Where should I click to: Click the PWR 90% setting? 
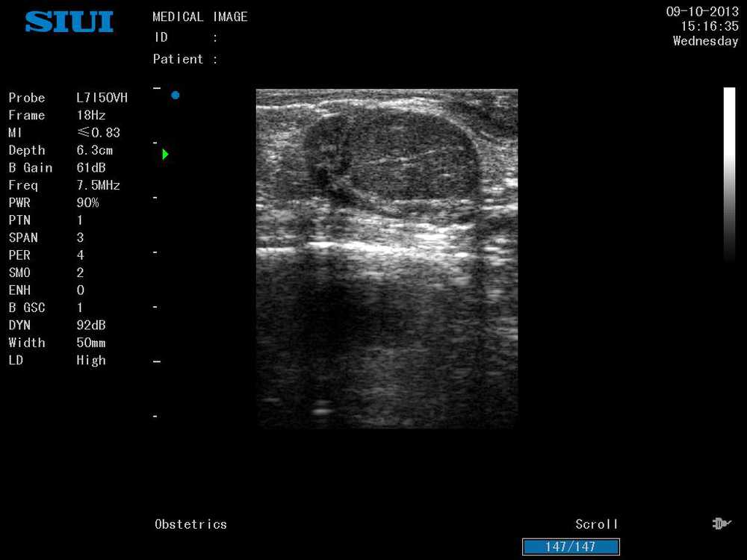87,202
